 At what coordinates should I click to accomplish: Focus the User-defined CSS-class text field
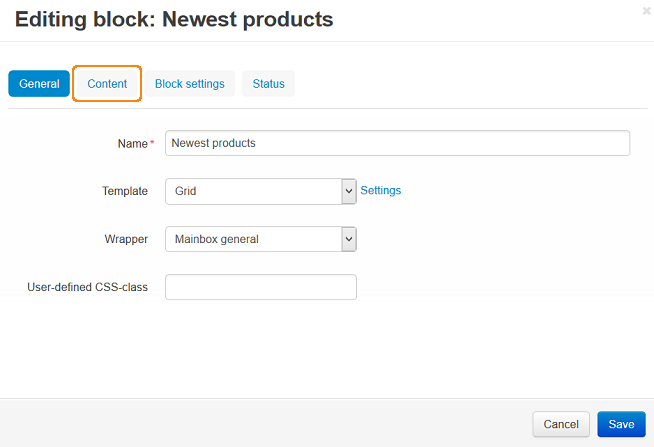tap(261, 287)
